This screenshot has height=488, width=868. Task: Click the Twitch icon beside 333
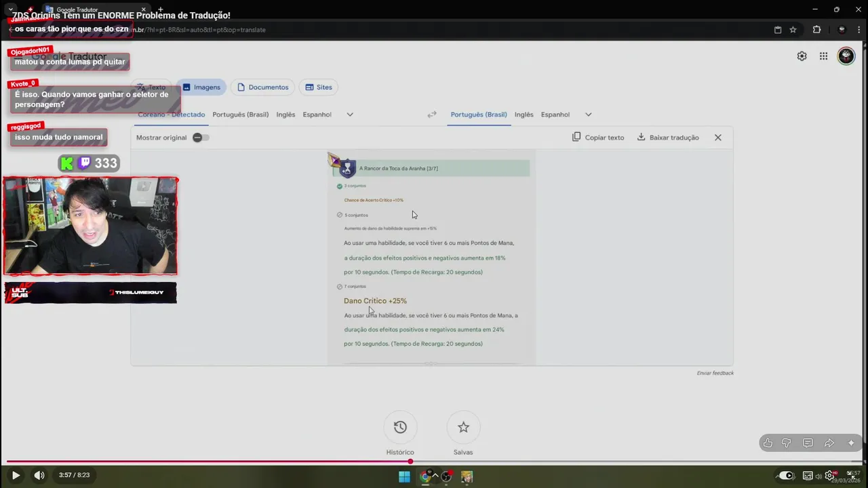[84, 163]
